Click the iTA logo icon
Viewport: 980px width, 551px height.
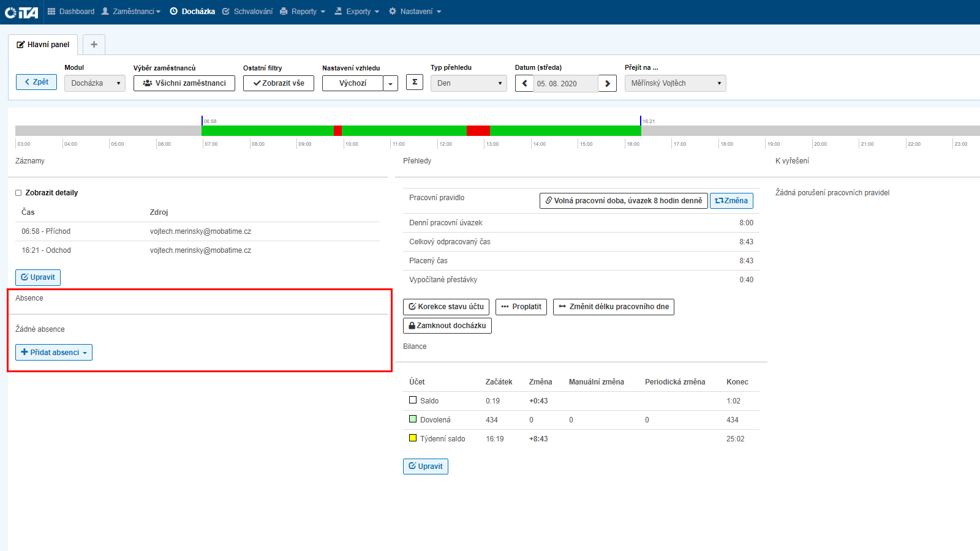[21, 12]
